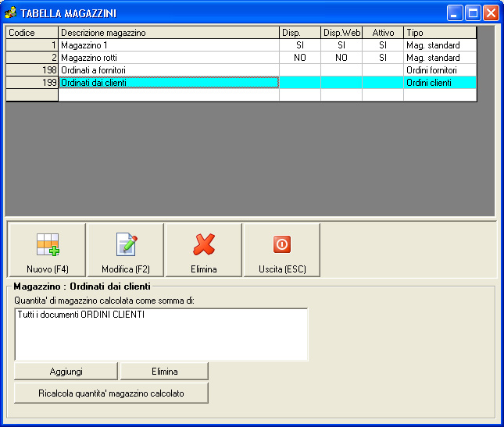Screen dimensions: 504x427
Task: Click the application icon in the title bar
Action: 11,12
